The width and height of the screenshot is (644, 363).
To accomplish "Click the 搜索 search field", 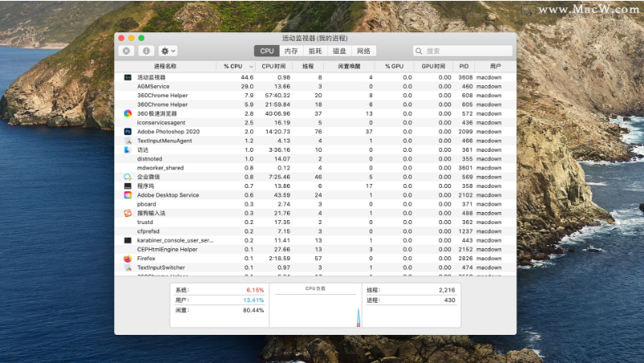I will point(463,51).
